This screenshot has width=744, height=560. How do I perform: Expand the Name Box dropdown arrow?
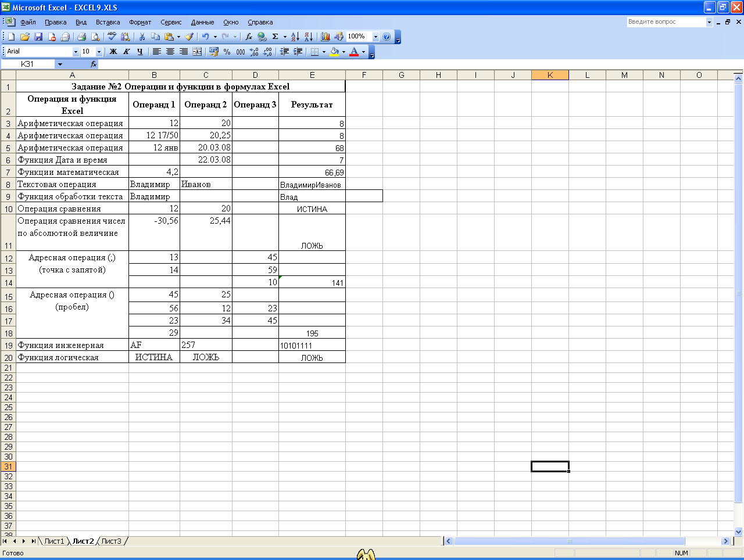click(x=60, y=64)
